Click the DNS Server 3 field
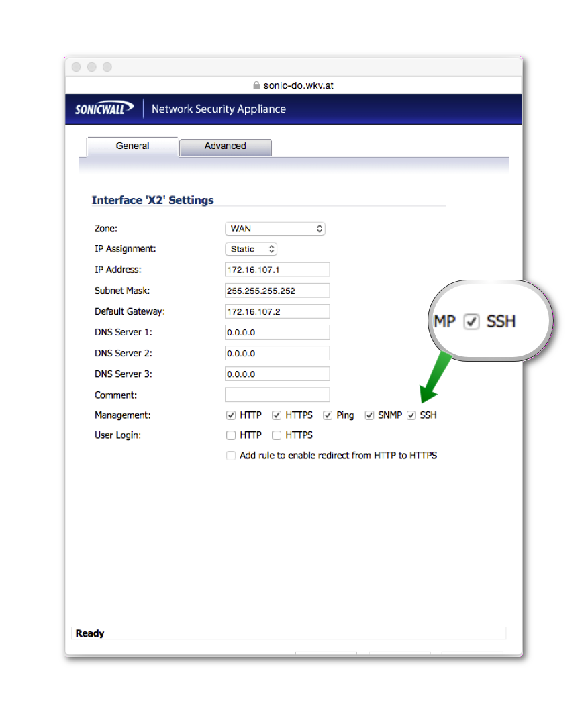This screenshot has height=726, width=588. click(x=277, y=374)
